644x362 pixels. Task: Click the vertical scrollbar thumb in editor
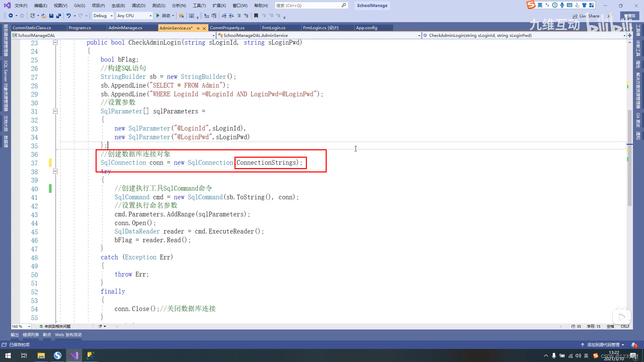coord(630,158)
